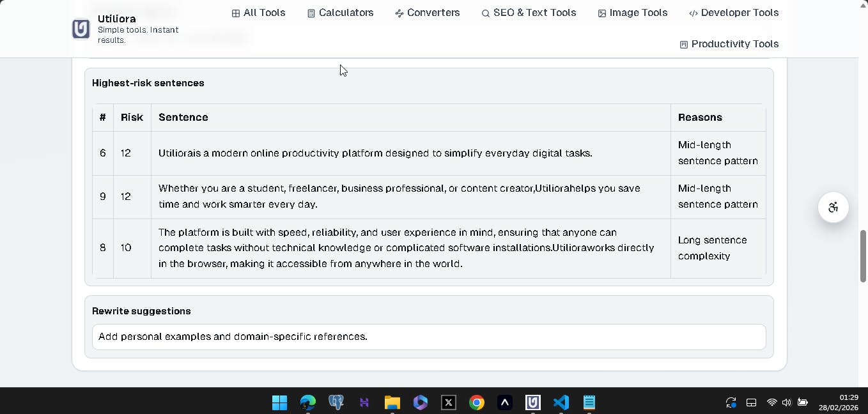868x414 pixels.
Task: Open the Wi-Fi network tray icon
Action: coord(772,402)
